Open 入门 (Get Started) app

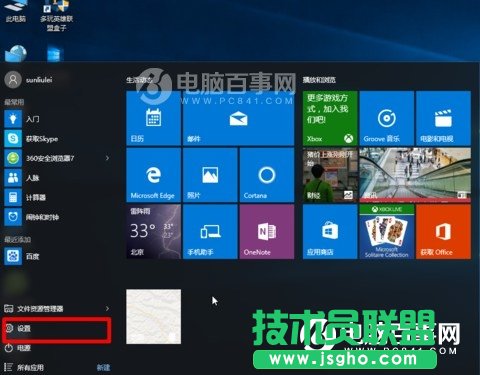(57, 119)
